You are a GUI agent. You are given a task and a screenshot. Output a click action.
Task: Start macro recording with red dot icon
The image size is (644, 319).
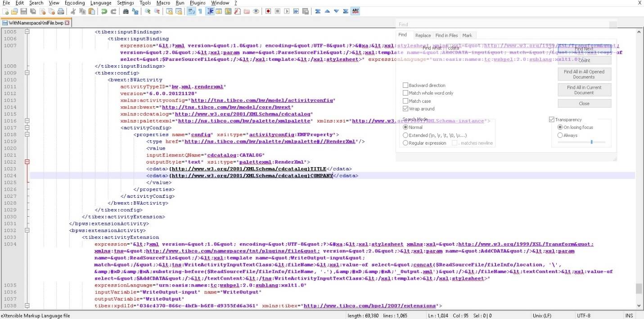268,11
